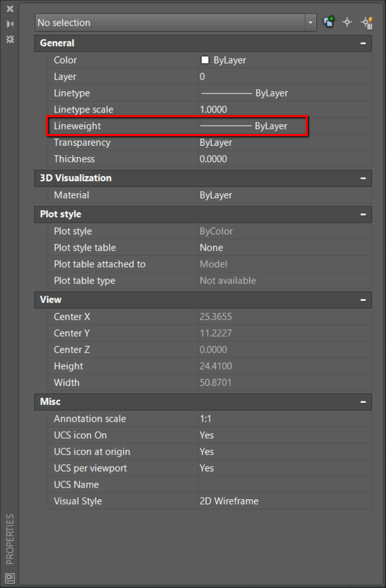Click the Toggle PICKADD value icon
The height and width of the screenshot is (588, 386).
pos(329,22)
